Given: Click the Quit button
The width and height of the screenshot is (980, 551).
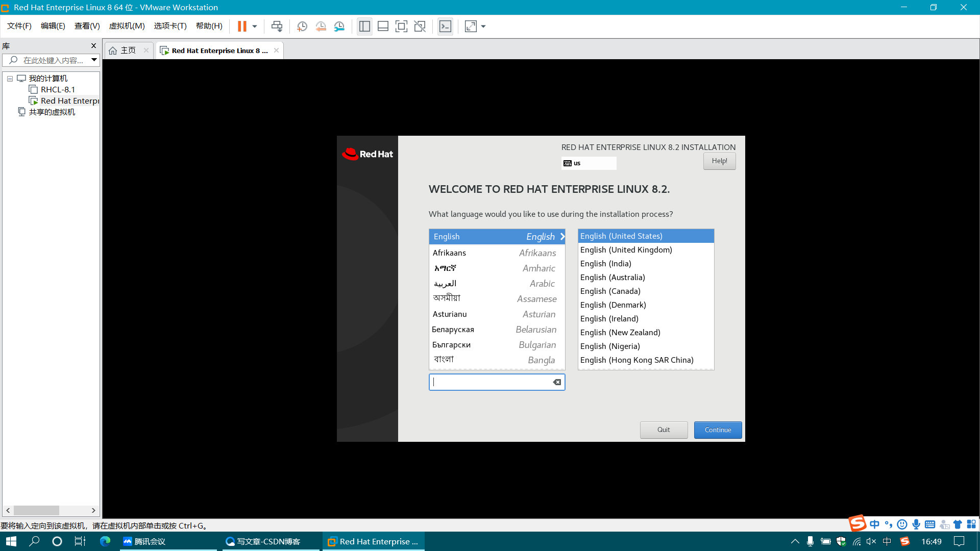Looking at the screenshot, I should point(664,429).
